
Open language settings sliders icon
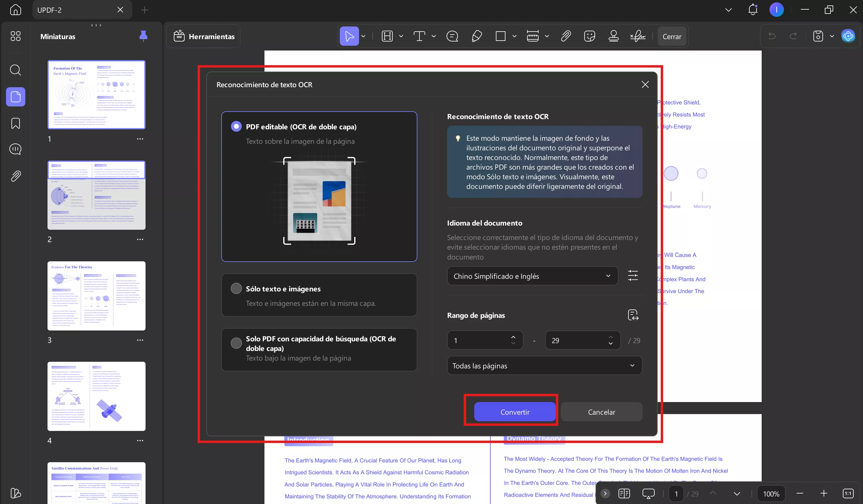pos(633,275)
